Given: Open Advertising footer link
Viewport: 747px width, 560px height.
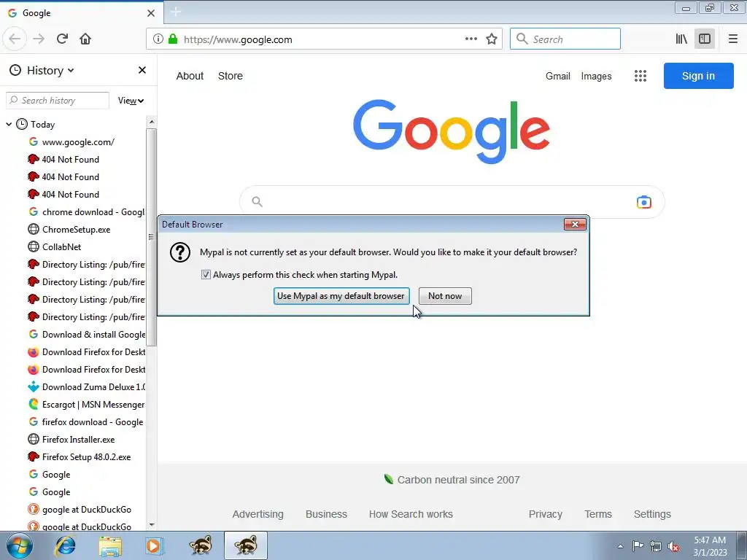Looking at the screenshot, I should [258, 514].
